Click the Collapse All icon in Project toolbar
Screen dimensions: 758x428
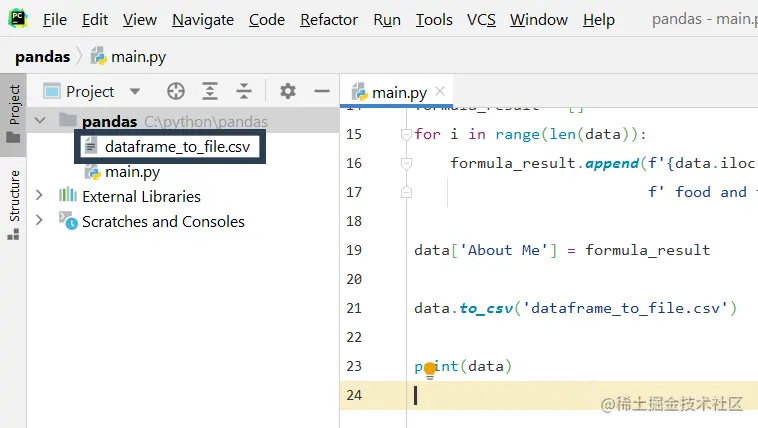(x=244, y=91)
